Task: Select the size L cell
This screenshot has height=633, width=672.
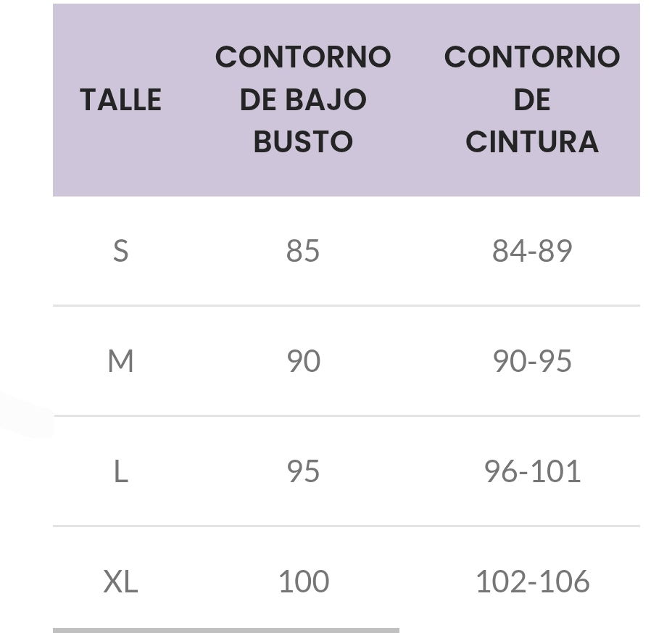Action: (120, 471)
